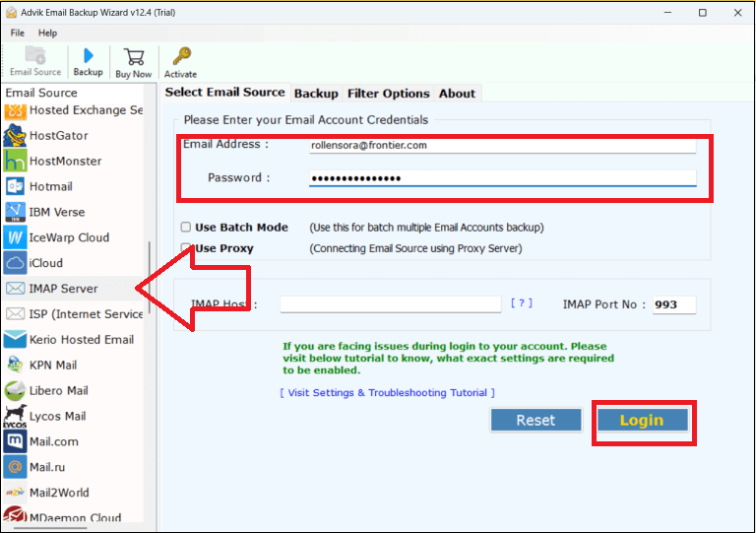Switch to the Filter Options tab

coord(388,94)
